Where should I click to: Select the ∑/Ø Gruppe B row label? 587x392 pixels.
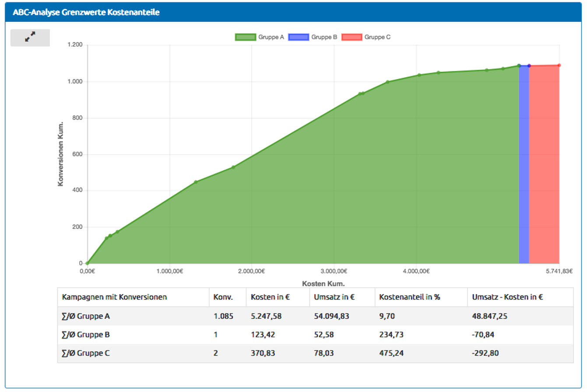click(86, 335)
